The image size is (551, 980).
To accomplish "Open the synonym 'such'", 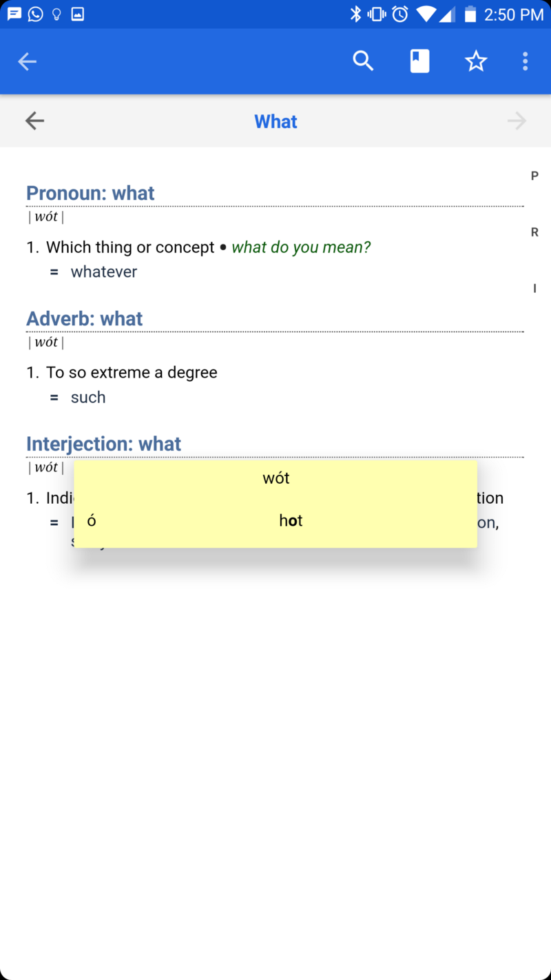I will (x=88, y=397).
